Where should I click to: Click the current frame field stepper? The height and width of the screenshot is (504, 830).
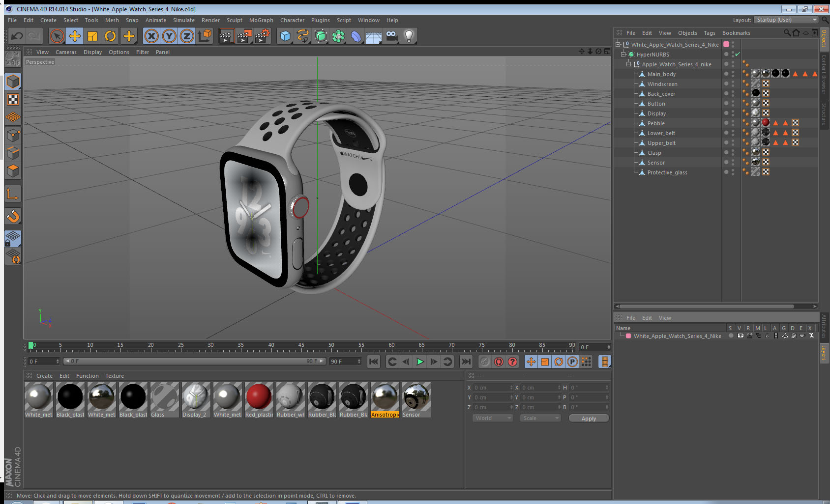[x=58, y=361]
